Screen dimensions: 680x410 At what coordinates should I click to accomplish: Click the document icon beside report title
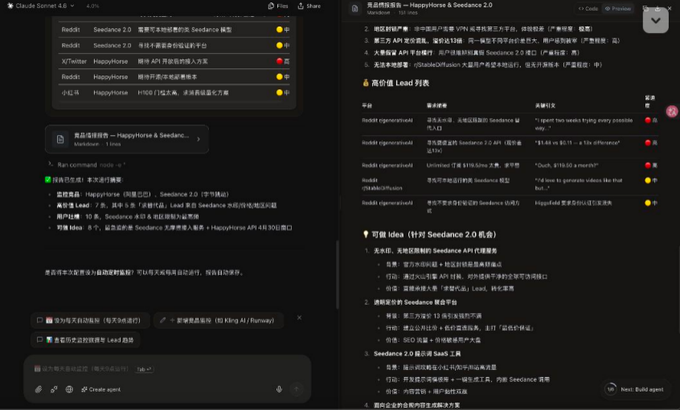click(355, 8)
